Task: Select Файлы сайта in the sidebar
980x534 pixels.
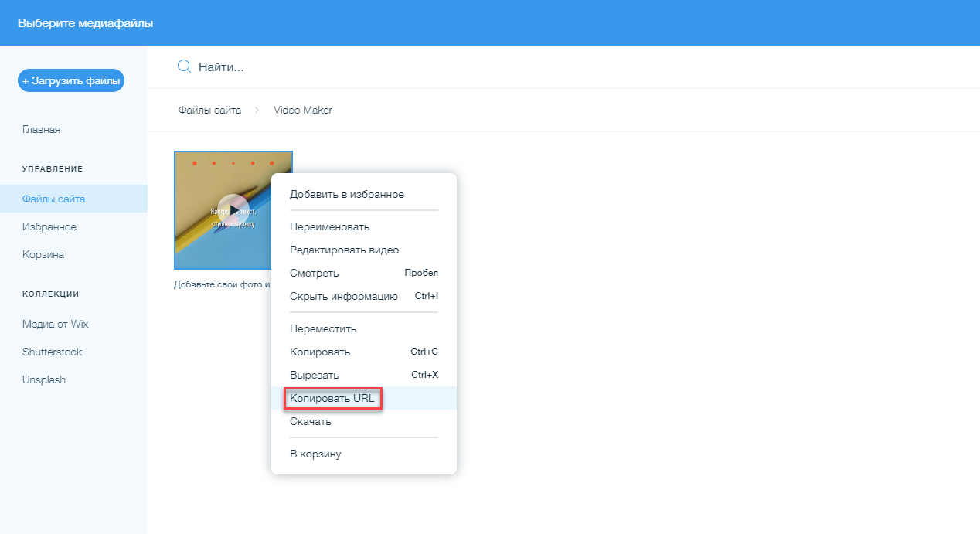Action: (53, 199)
